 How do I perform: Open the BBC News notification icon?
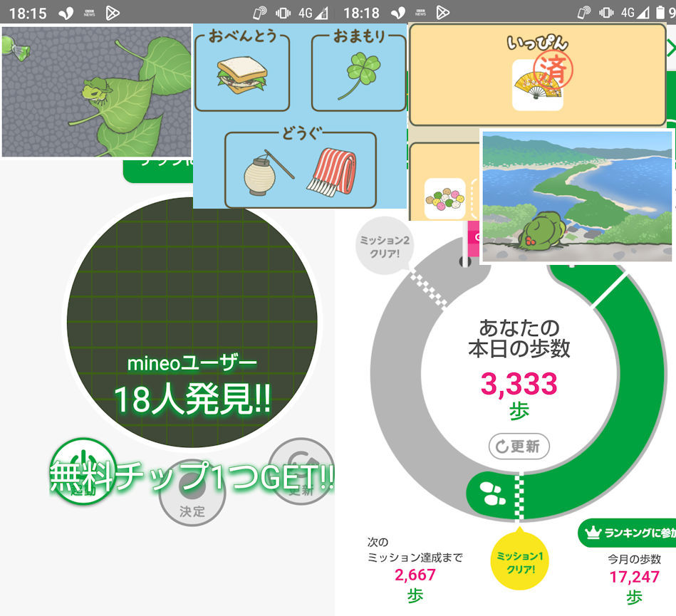pyautogui.click(x=90, y=12)
